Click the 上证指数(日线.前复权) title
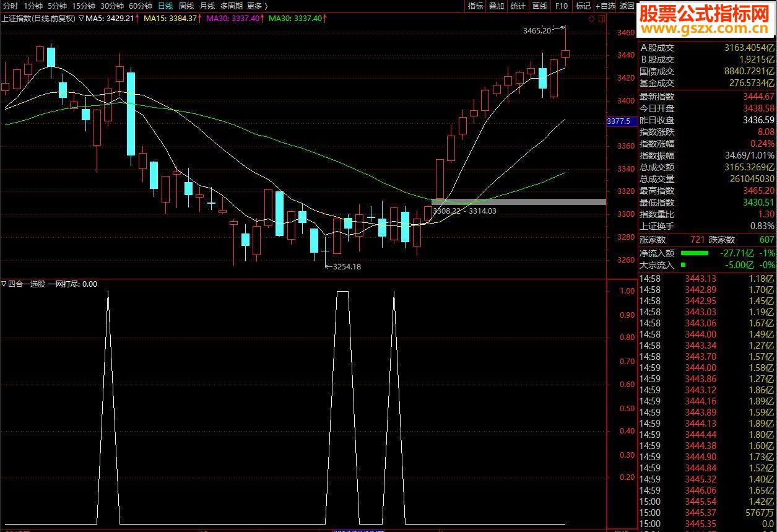The width and height of the screenshot is (777, 532). 38,19
